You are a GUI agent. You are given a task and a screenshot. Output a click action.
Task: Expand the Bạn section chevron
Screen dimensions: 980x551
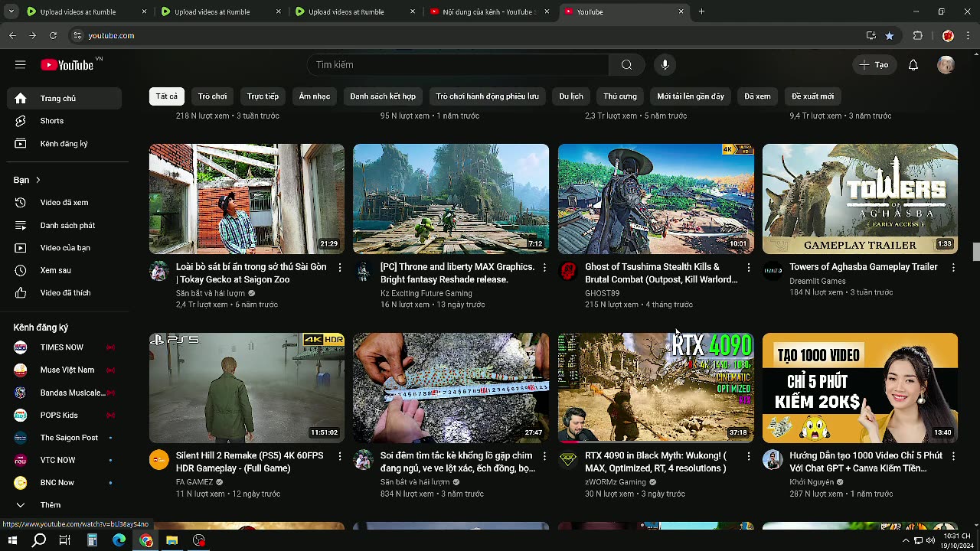click(38, 180)
